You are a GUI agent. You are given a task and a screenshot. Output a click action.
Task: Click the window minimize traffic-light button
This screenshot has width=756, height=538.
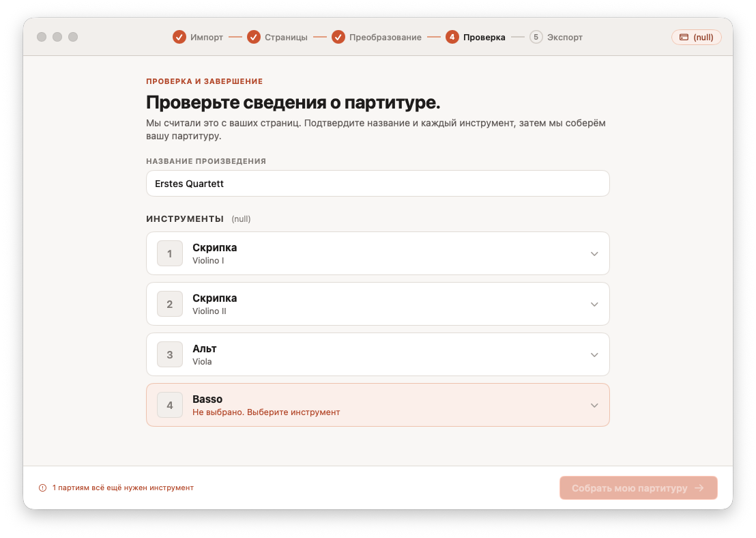[x=57, y=37]
